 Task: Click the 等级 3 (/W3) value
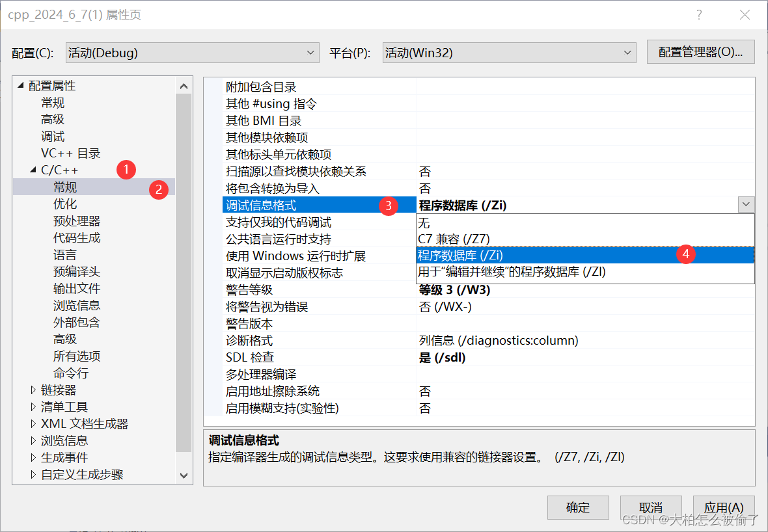(x=454, y=289)
